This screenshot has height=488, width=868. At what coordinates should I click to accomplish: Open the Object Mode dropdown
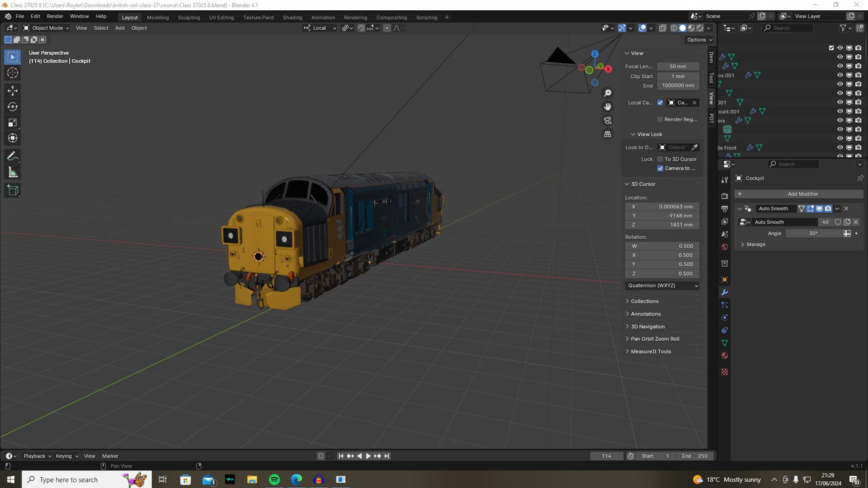point(46,28)
